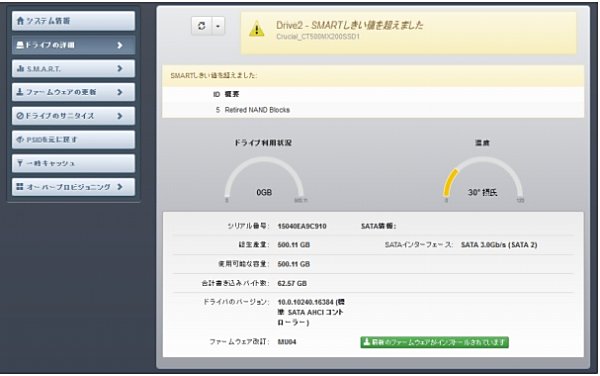Expand the ドライブの詳細 chevron
Image resolution: width=600 pixels, height=376 pixels.
[x=120, y=45]
